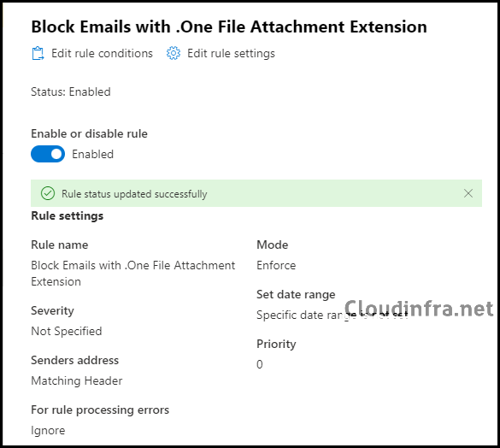Toggle the Enable or disable rule switch
Viewport: 500px width, 448px height.
[x=48, y=154]
